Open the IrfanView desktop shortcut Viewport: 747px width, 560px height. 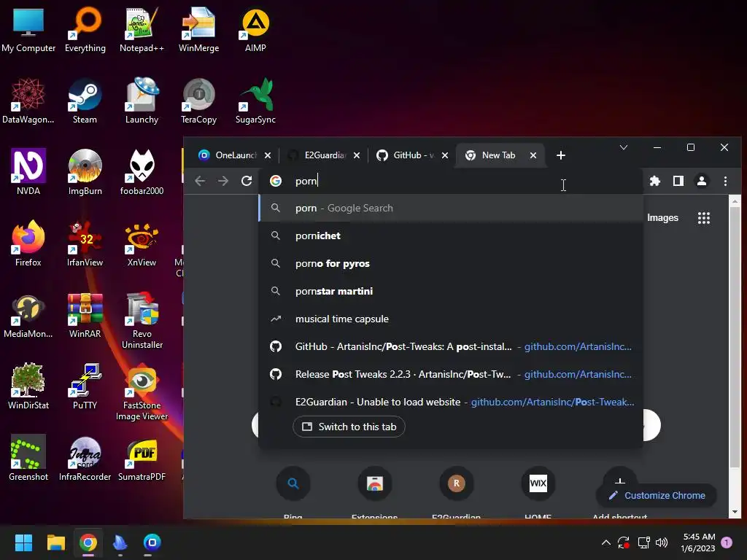tap(85, 244)
